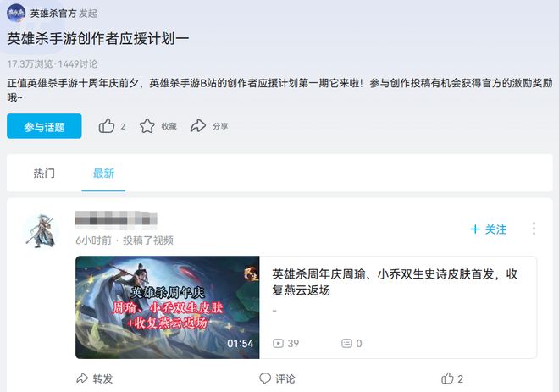Open the three-dot post options menu
The height and width of the screenshot is (392, 559).
(x=534, y=229)
